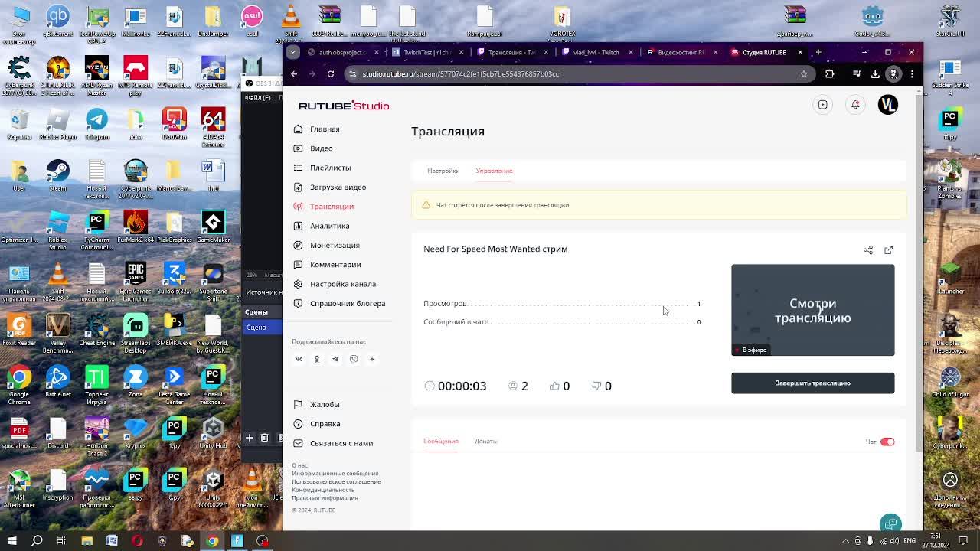Open the VK social link icon
The width and height of the screenshot is (980, 551).
pos(299,359)
